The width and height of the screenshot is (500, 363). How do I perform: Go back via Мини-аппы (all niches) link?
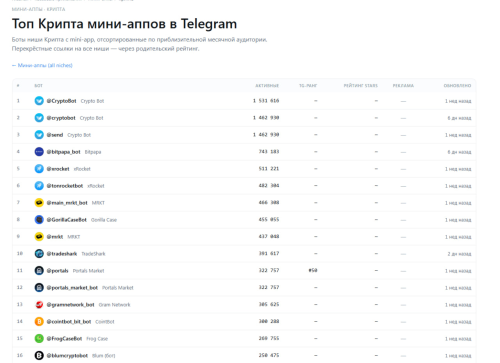click(x=42, y=65)
